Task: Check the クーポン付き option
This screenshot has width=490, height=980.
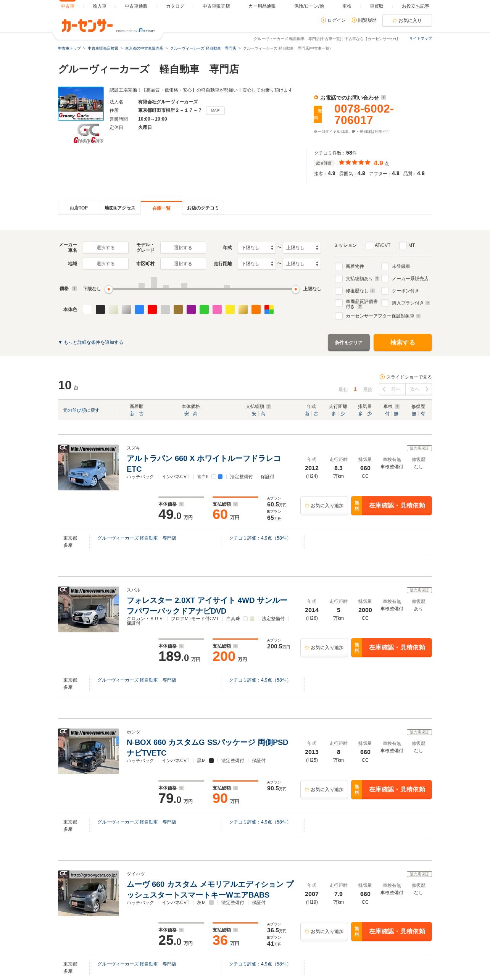Action: tap(385, 291)
